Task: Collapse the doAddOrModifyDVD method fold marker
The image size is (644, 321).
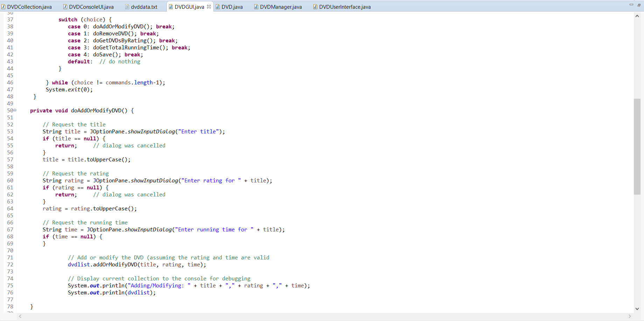Action: (15, 110)
